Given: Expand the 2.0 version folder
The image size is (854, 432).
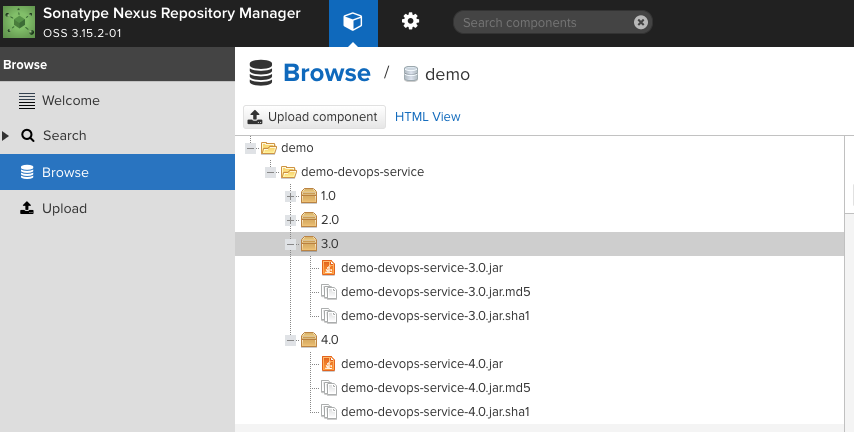Looking at the screenshot, I should (x=290, y=220).
